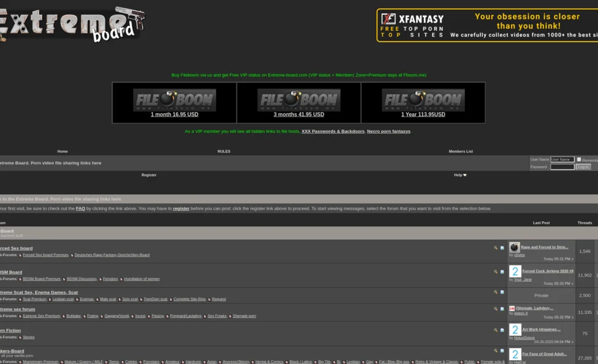This screenshot has width=598, height=364.
Task: Select Fileboom 1 Year 113.95USD offer
Action: pyautogui.click(x=423, y=115)
